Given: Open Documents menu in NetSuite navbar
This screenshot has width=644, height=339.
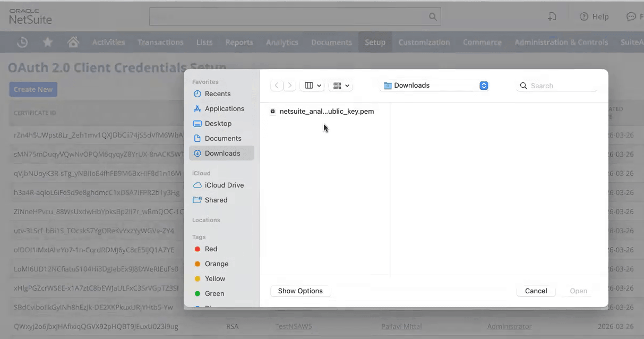Looking at the screenshot, I should click(x=331, y=42).
